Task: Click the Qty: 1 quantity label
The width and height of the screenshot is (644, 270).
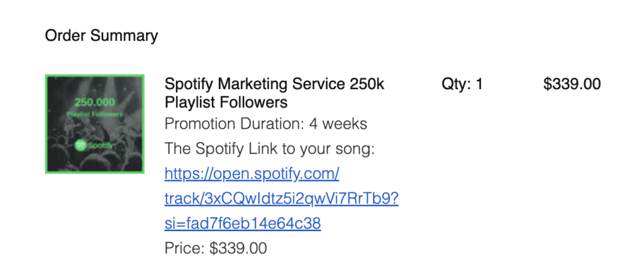Action: pyautogui.click(x=462, y=84)
